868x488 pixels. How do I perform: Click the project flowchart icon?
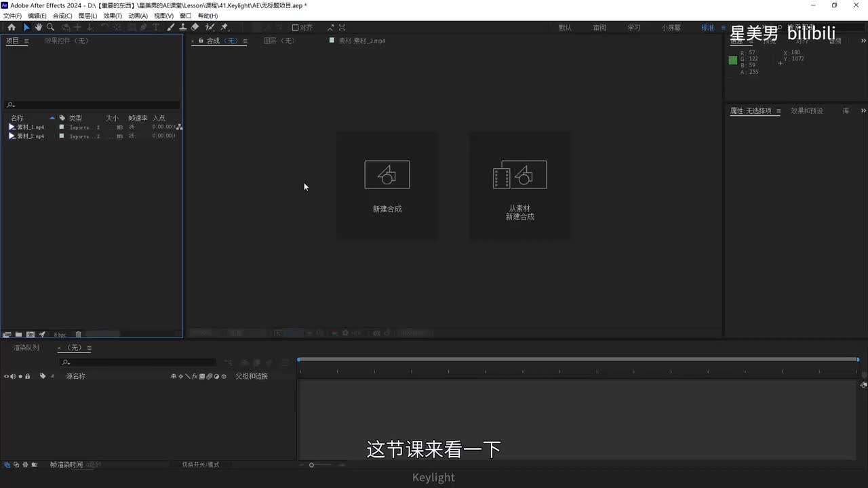pos(179,127)
